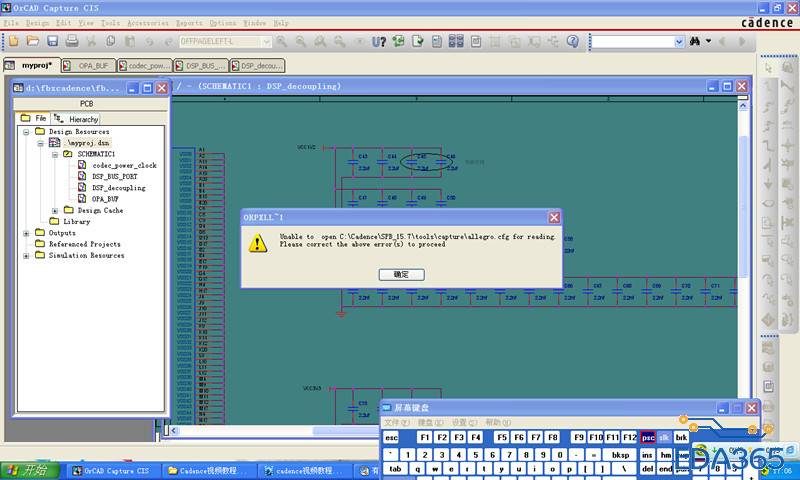The width and height of the screenshot is (800, 480).
Task: Open the OFFPAGELEFT-L combo box dropdown
Action: (266, 42)
